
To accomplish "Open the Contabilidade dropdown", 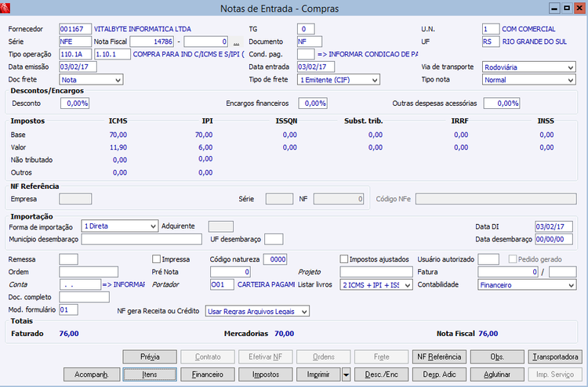I will [527, 284].
